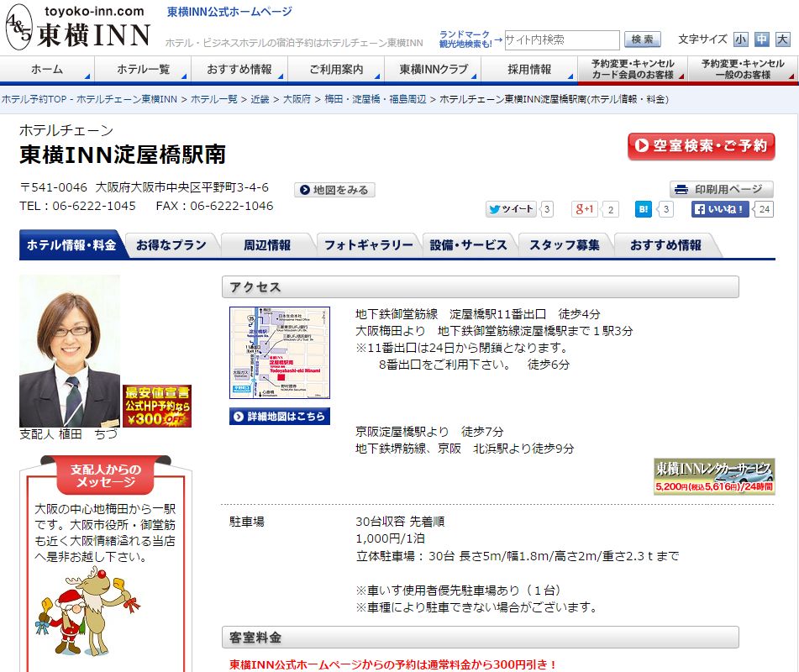The width and height of the screenshot is (799, 672).
Task: Click the 駐車場 row label
Action: pos(247,522)
